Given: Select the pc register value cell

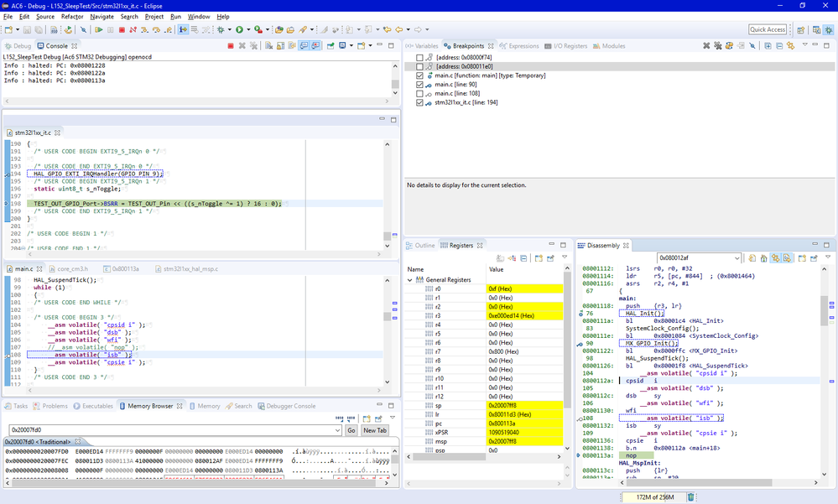Looking at the screenshot, I should pyautogui.click(x=524, y=423).
